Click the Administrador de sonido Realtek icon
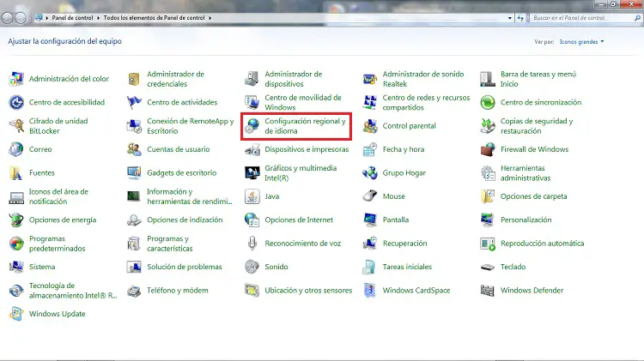 (369, 79)
